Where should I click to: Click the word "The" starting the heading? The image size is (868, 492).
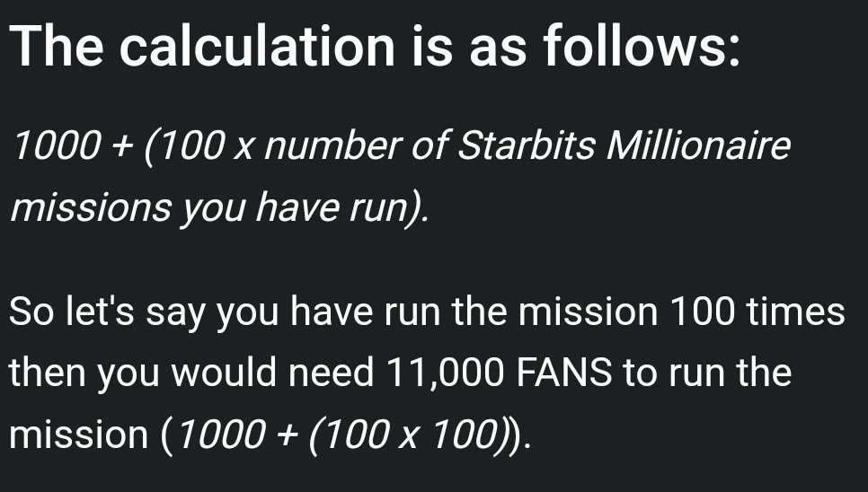tap(58, 47)
